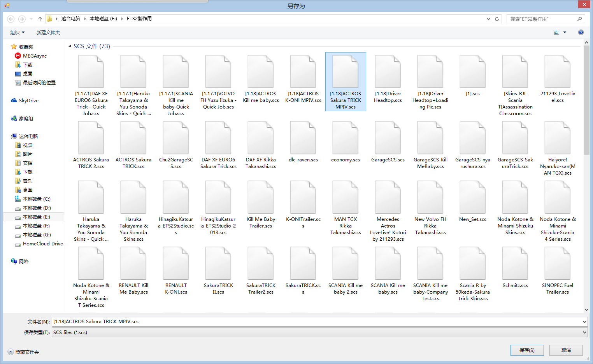The width and height of the screenshot is (593, 364).
Task: Select the SakuraTRICK Trailer2.scs file icon
Action: point(261,264)
